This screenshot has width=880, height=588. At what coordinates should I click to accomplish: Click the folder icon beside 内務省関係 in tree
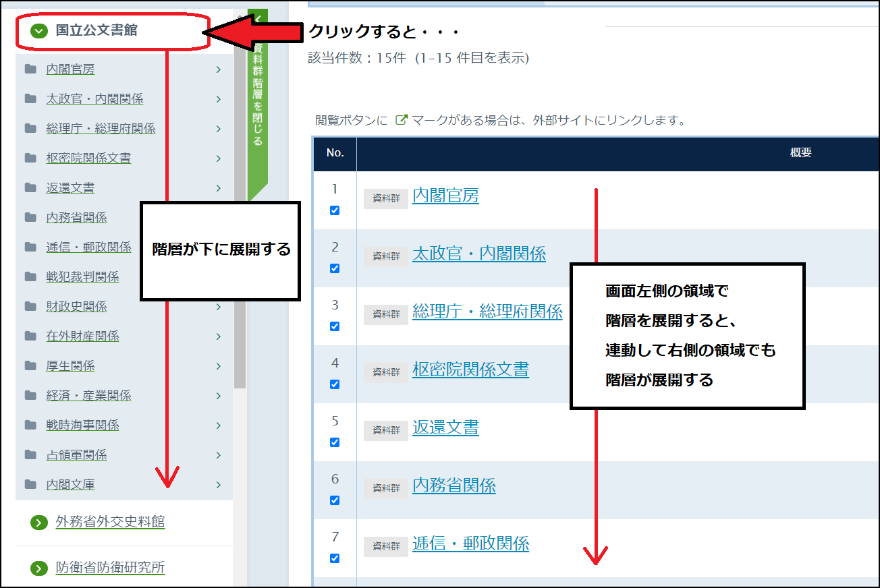click(x=30, y=217)
